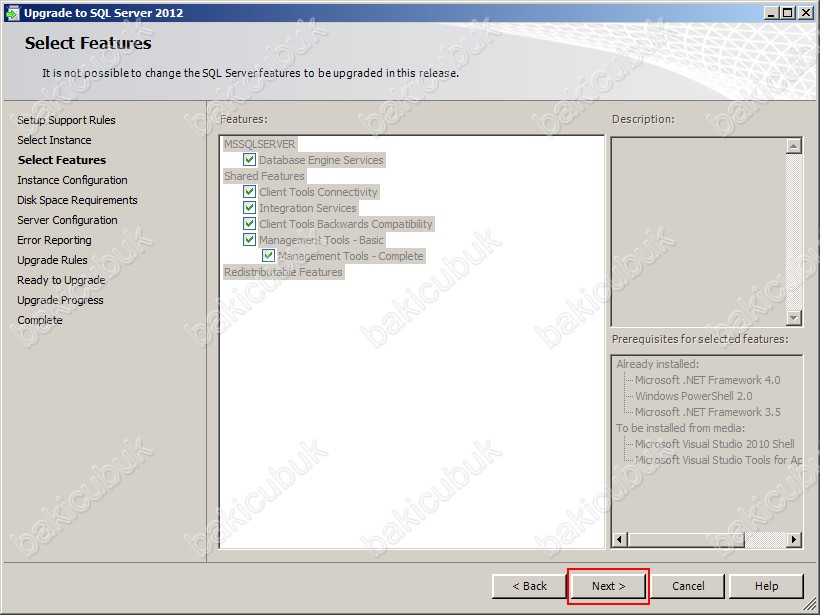Click the SQL Server setup title bar icon
The image size is (820, 615).
coord(12,13)
